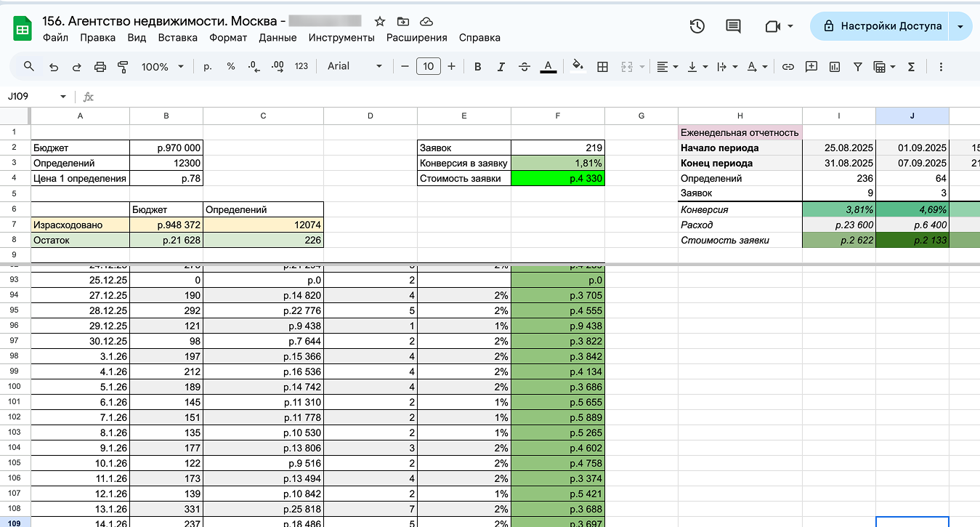Open the comments panel icon
The height and width of the screenshot is (527, 980).
[x=733, y=26]
